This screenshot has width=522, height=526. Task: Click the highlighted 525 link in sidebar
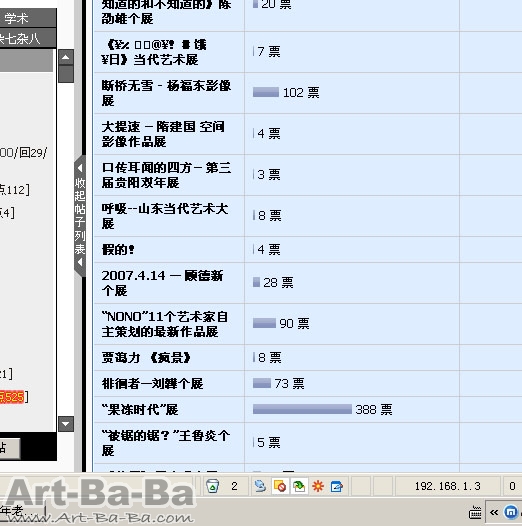[x=12, y=397]
